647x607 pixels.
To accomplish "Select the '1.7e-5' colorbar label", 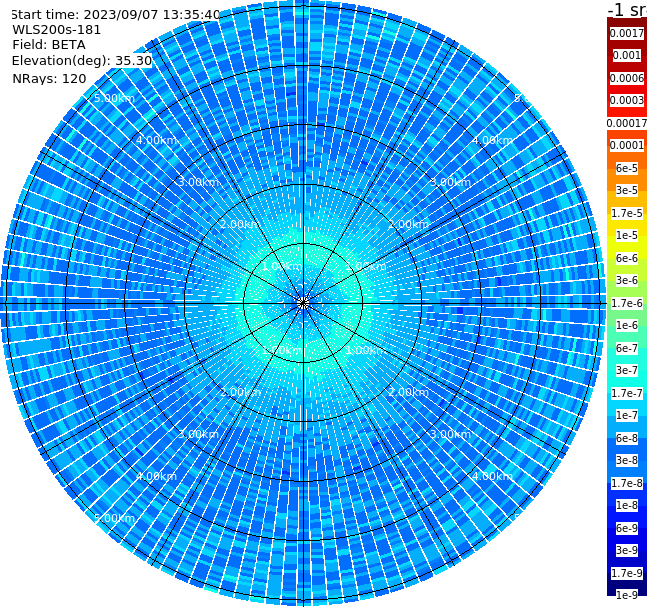I will tap(627, 213).
